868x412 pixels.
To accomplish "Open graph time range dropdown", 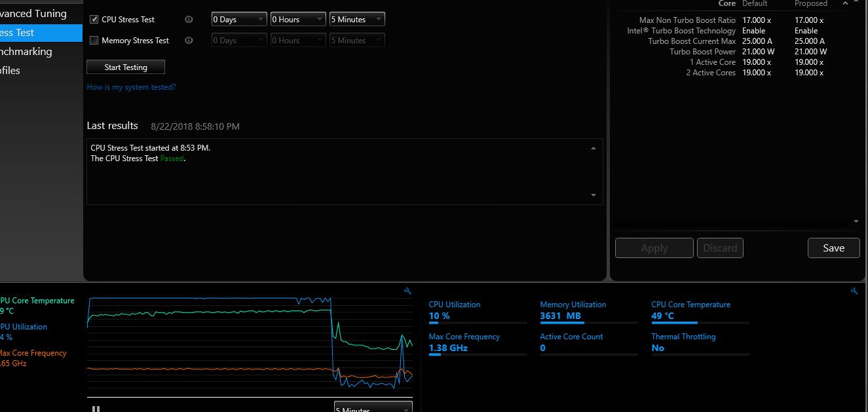I will tap(373, 408).
